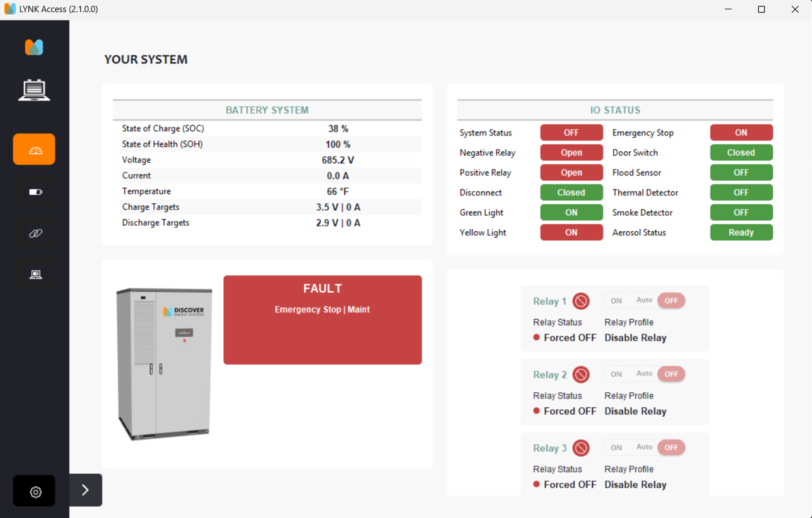Click the Emergency Stop ON indicator
This screenshot has width=812, height=518.
tap(741, 133)
